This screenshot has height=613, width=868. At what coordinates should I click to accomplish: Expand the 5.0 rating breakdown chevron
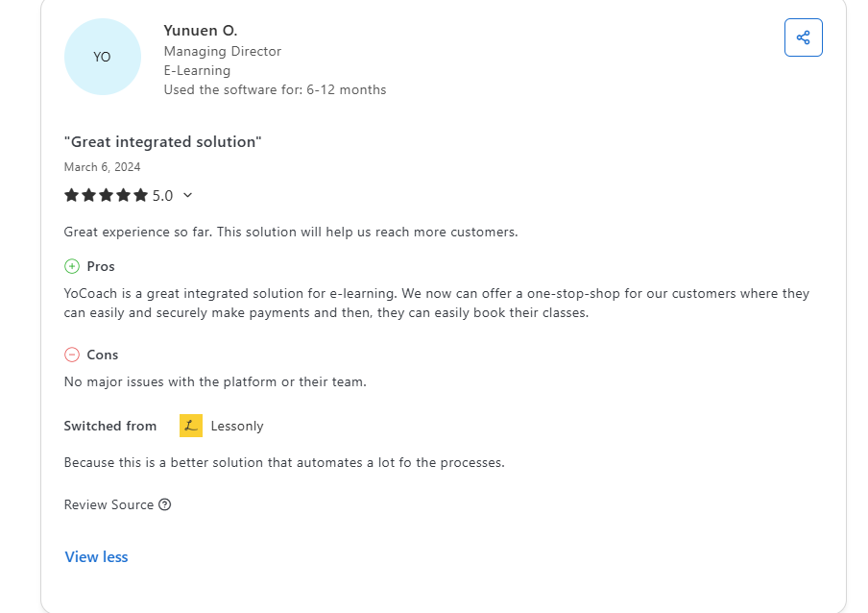(187, 195)
